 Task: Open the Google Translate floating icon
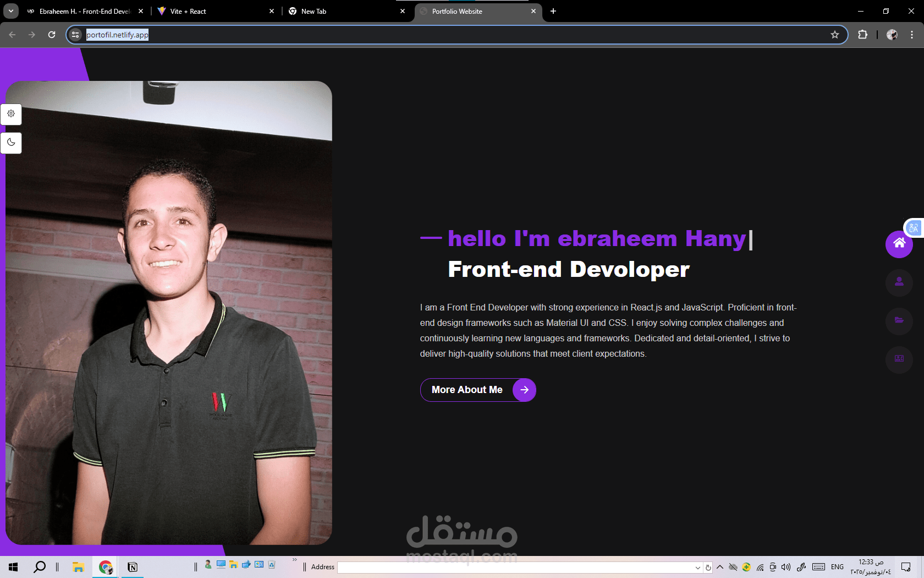(x=914, y=227)
